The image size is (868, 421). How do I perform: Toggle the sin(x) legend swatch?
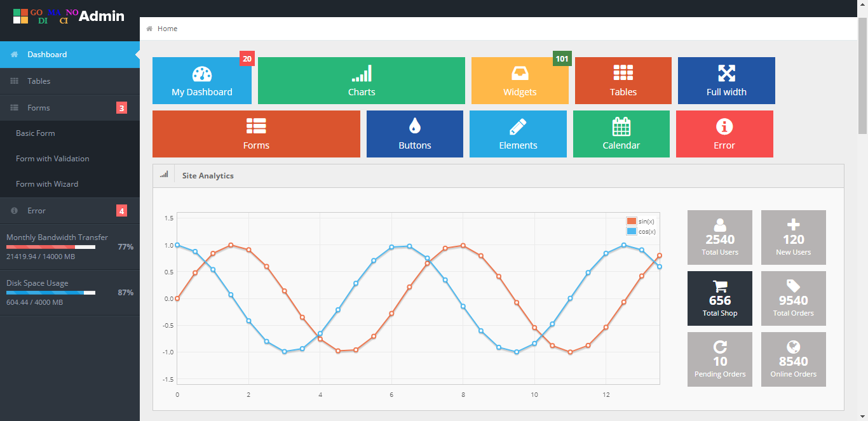pos(631,221)
